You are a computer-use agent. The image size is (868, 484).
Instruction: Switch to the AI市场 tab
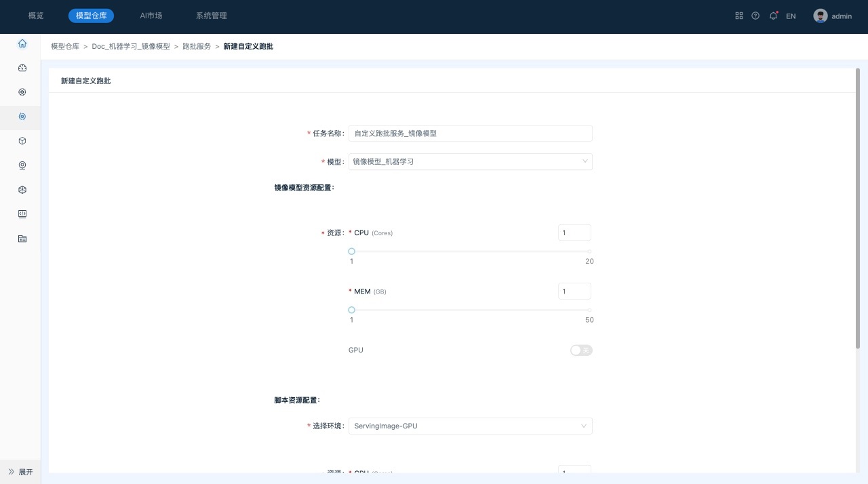(151, 16)
